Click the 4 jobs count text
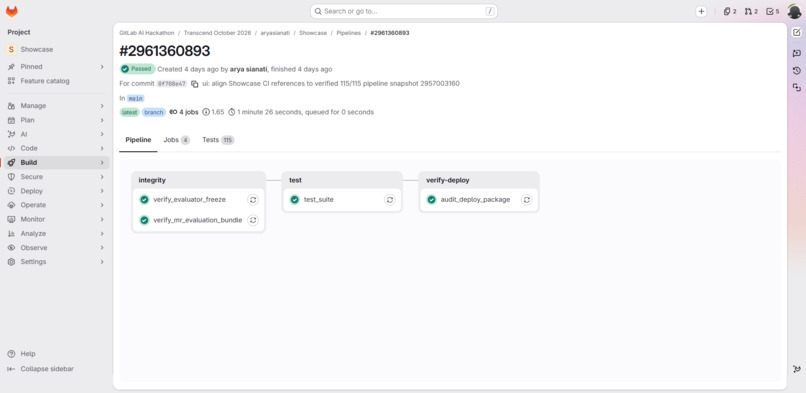 pyautogui.click(x=189, y=112)
